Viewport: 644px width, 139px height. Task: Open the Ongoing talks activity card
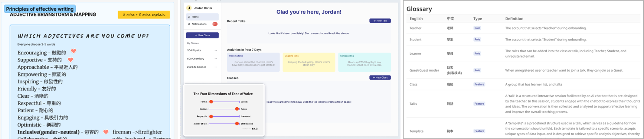[x=309, y=62]
